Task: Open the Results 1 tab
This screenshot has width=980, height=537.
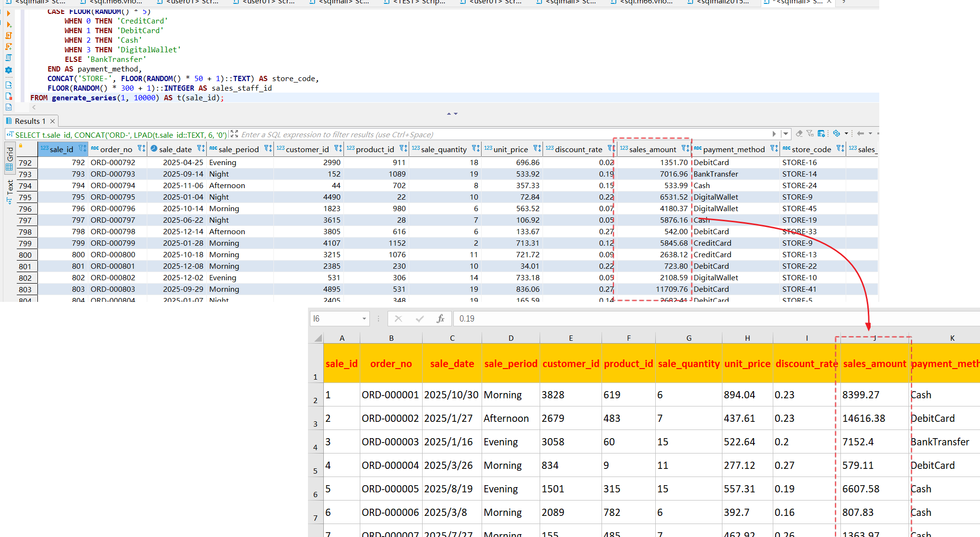Action: coord(30,121)
